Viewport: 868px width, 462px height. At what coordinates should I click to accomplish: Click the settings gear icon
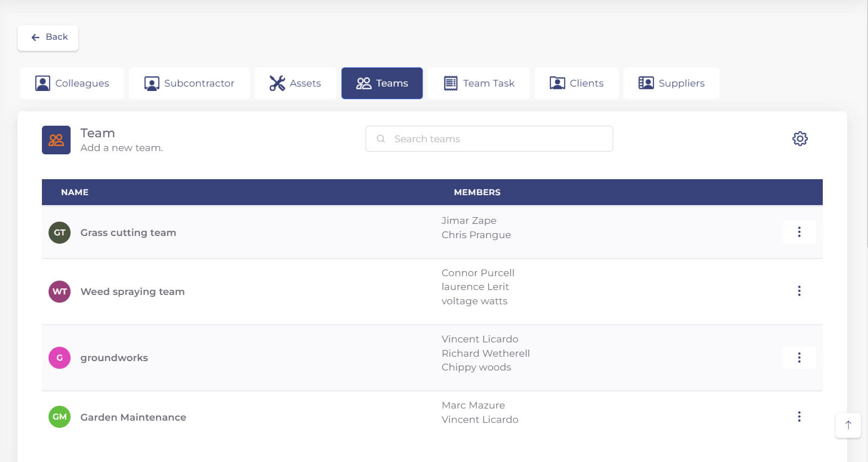pyautogui.click(x=800, y=138)
